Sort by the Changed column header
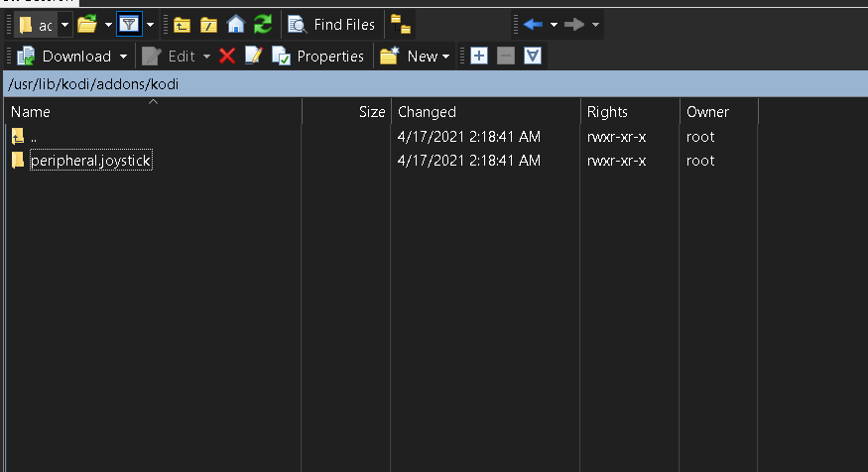 point(427,112)
